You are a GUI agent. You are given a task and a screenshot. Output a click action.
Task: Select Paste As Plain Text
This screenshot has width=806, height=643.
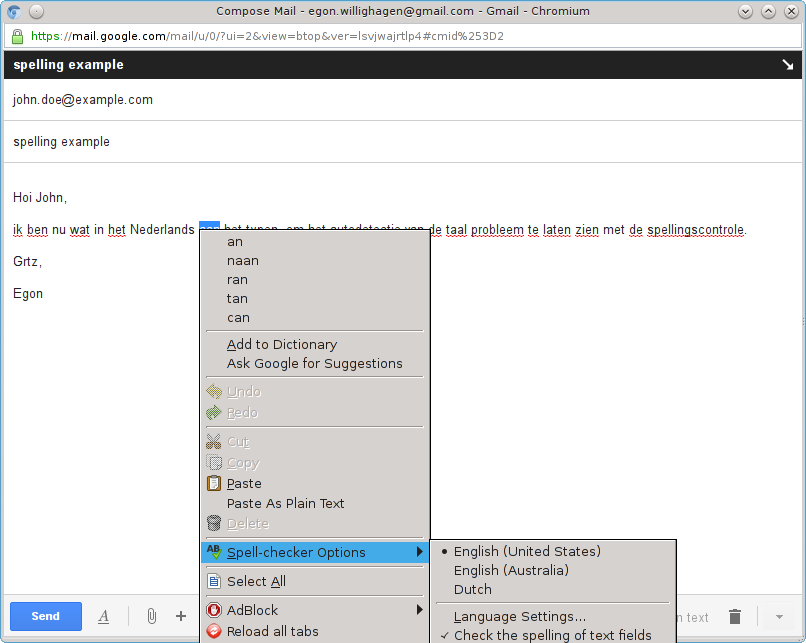(286, 503)
